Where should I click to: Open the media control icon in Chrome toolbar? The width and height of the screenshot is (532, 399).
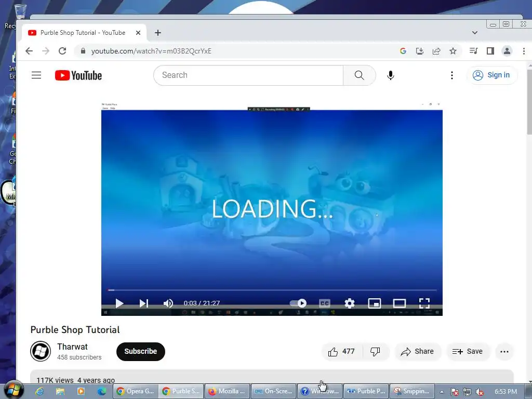pos(474,51)
